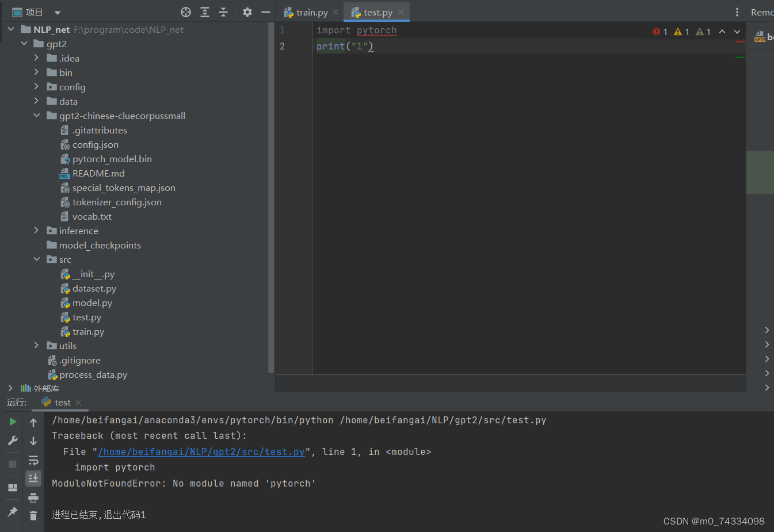Select the test run tab

click(61, 402)
